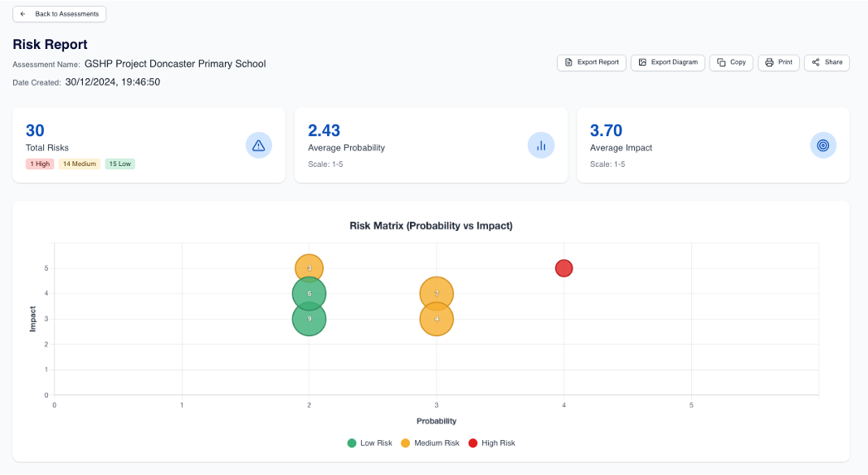Select the 1 High risk badge
868x475 pixels.
40,164
